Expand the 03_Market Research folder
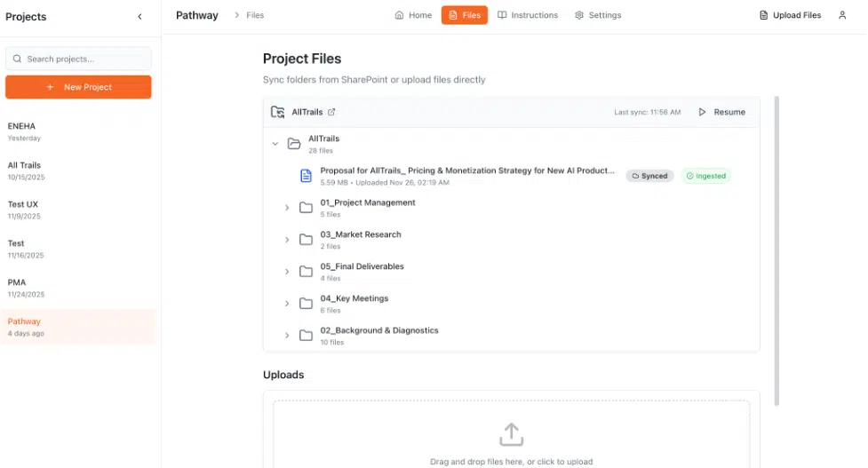Viewport: 868px width, 468px height. coord(287,240)
